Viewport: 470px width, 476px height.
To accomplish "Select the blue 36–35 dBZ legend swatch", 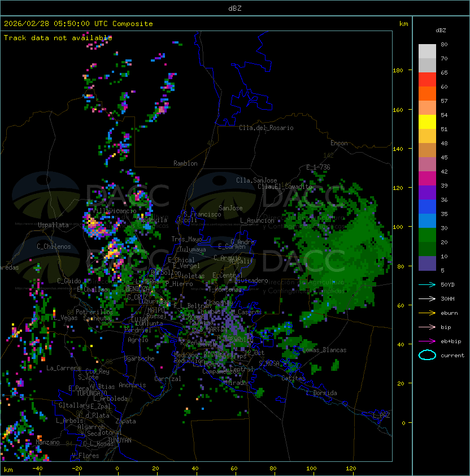I will click(x=427, y=207).
